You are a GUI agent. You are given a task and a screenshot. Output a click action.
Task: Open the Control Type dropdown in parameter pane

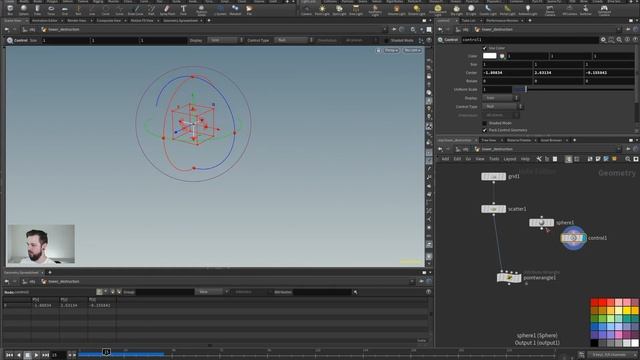tap(502, 107)
